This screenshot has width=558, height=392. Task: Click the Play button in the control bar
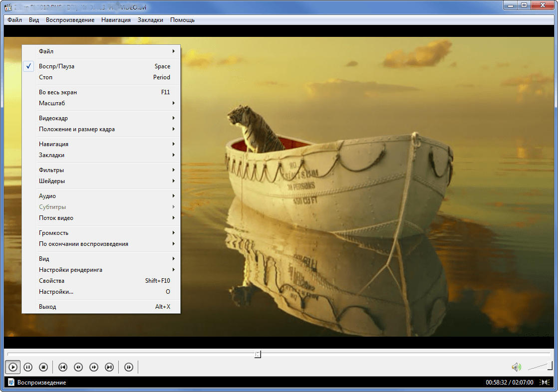13,367
